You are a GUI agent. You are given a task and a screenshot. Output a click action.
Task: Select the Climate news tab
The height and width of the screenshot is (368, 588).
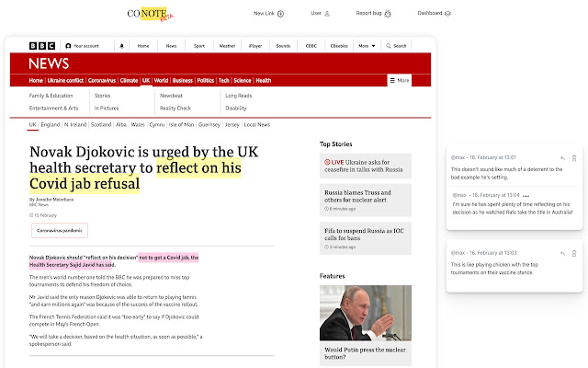(x=129, y=80)
